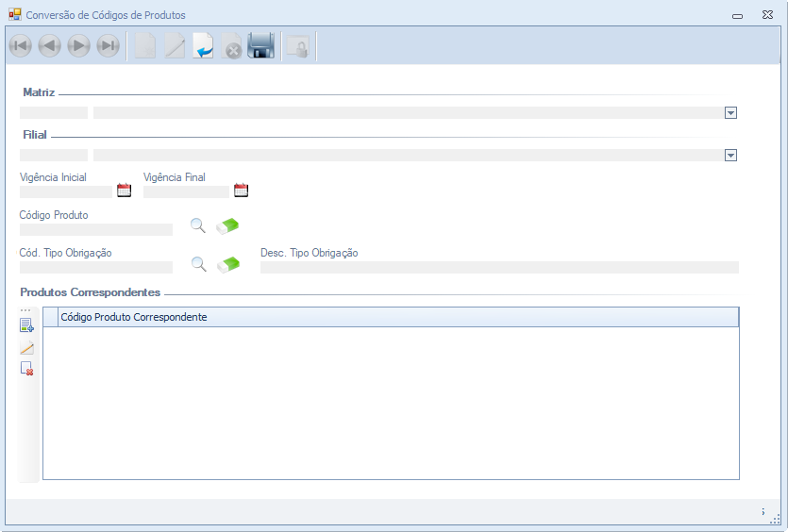Click the edit record pencil icon
This screenshot has width=788, height=532.
point(175,46)
